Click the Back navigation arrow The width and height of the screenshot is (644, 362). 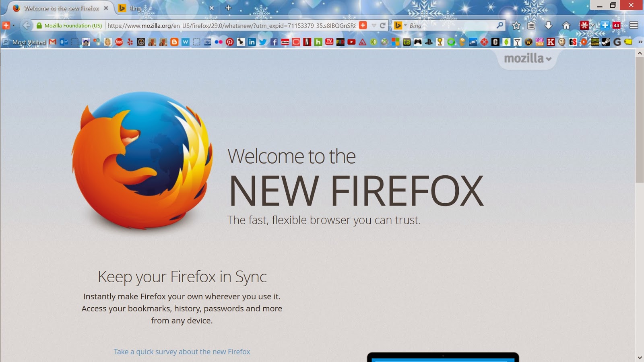(x=27, y=25)
